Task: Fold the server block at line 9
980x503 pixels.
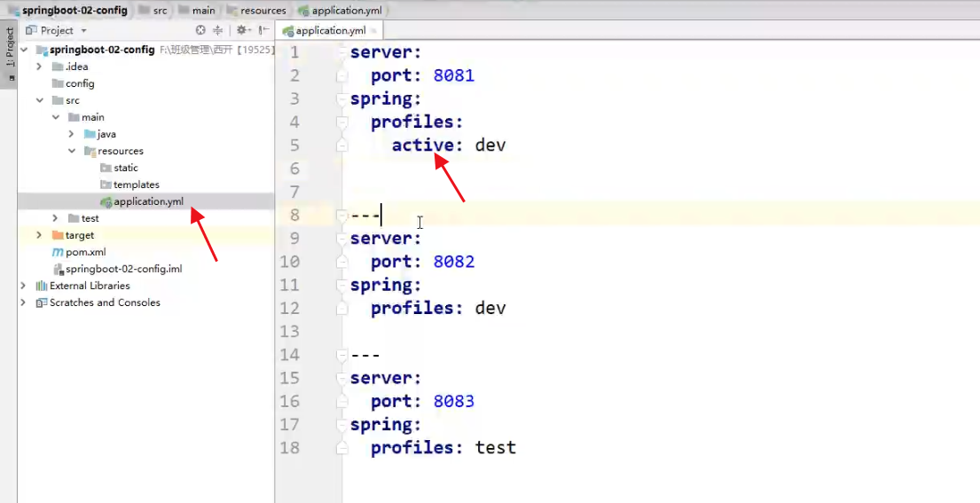Action: (341, 238)
